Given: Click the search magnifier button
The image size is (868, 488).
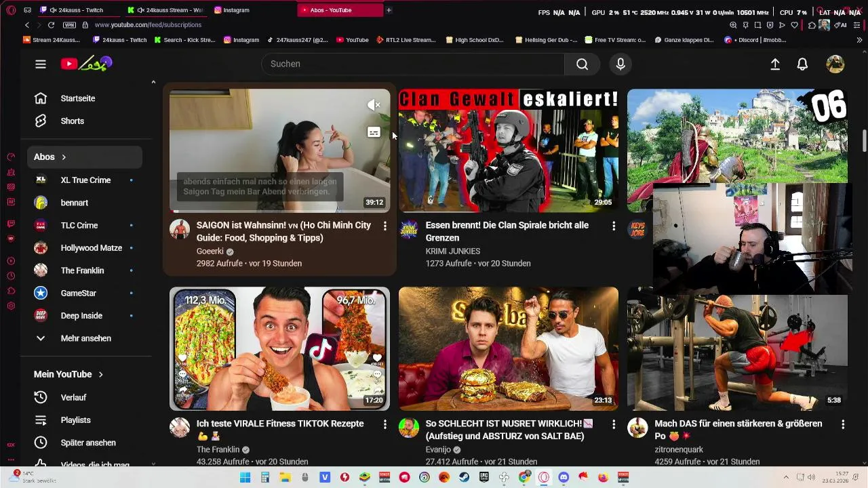Looking at the screenshot, I should click(582, 64).
